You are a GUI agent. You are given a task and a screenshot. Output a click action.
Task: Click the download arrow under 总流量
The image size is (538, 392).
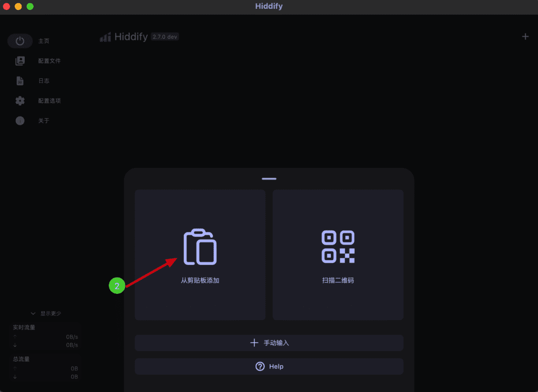15,377
